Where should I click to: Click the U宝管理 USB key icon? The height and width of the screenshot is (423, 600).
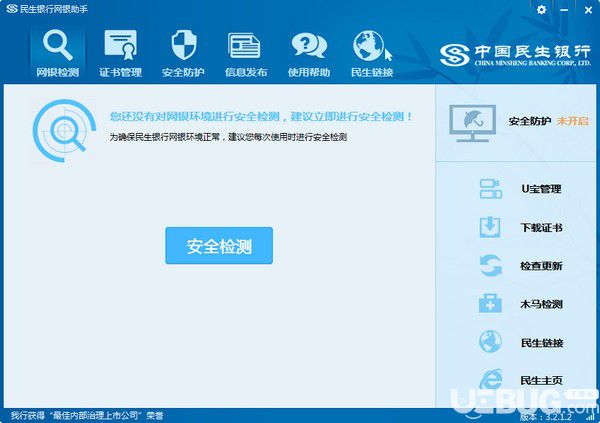point(491,189)
